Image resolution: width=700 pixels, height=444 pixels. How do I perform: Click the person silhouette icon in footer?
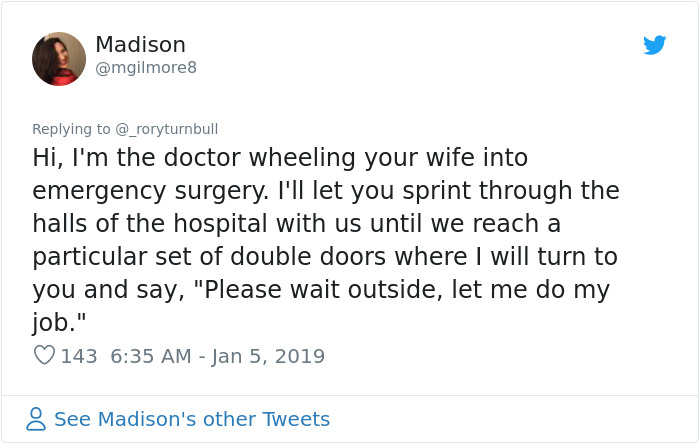coord(36,419)
